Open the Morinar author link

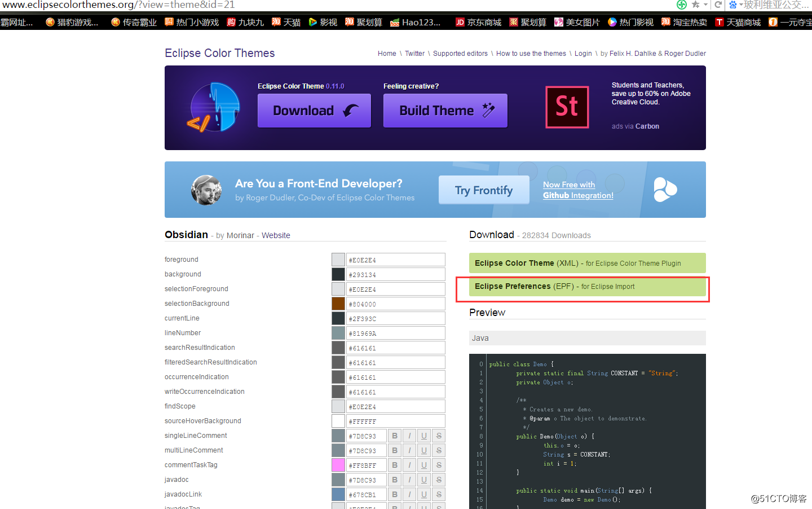click(x=240, y=235)
